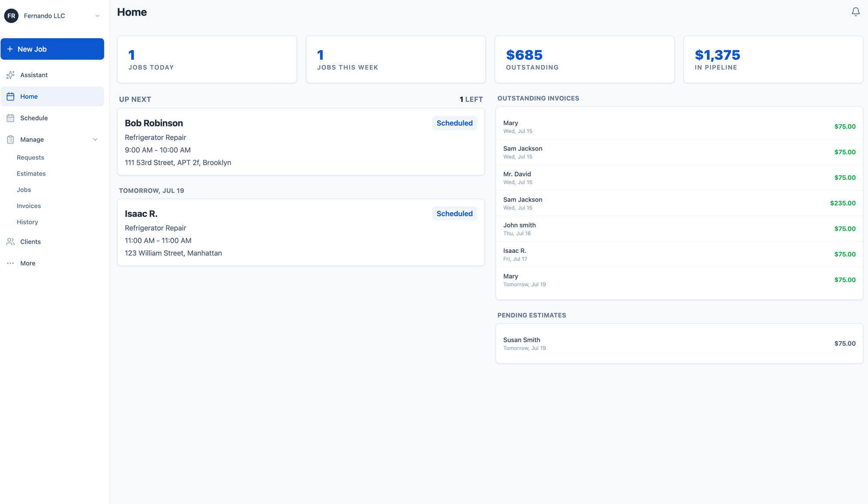
Task: Click the Schedule calendar grid icon
Action: click(10, 118)
